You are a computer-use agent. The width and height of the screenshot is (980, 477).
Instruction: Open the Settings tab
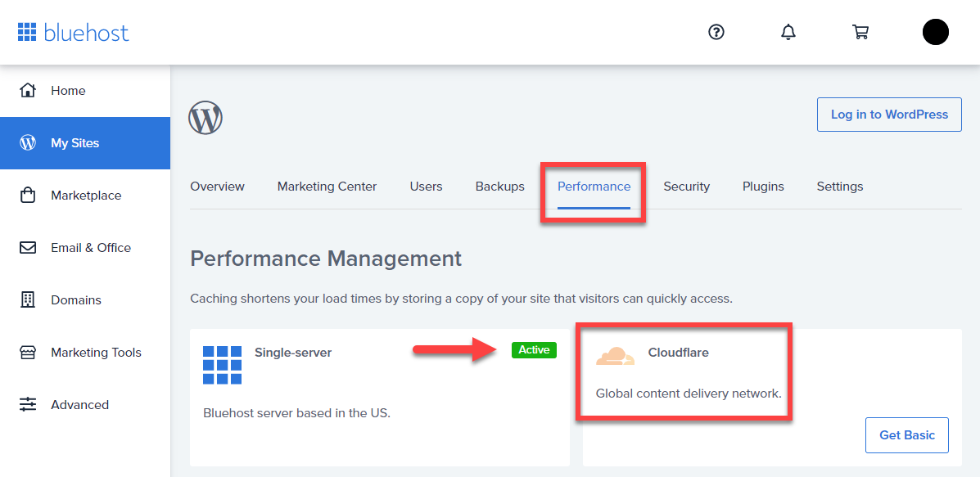tap(840, 186)
